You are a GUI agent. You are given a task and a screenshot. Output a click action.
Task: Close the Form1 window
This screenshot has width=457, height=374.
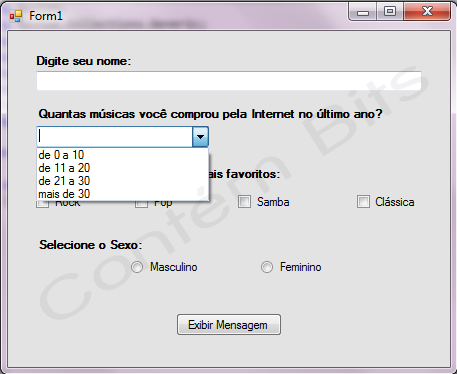(427, 12)
